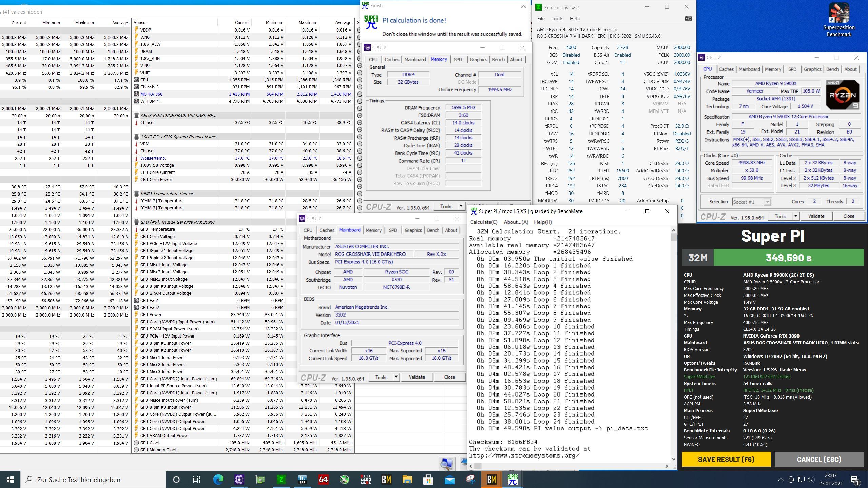Image resolution: width=868 pixels, height=488 pixels.
Task: Open the red AIDA64 taskbar icon
Action: point(323,480)
